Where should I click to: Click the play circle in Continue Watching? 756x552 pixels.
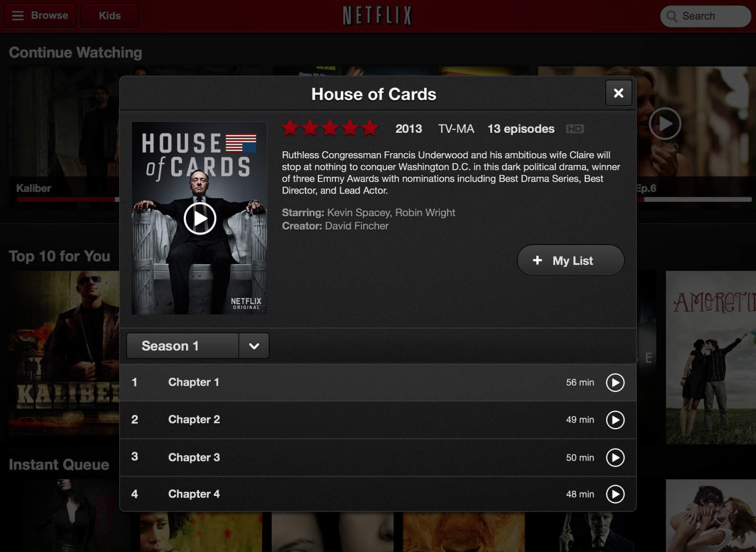(x=665, y=123)
